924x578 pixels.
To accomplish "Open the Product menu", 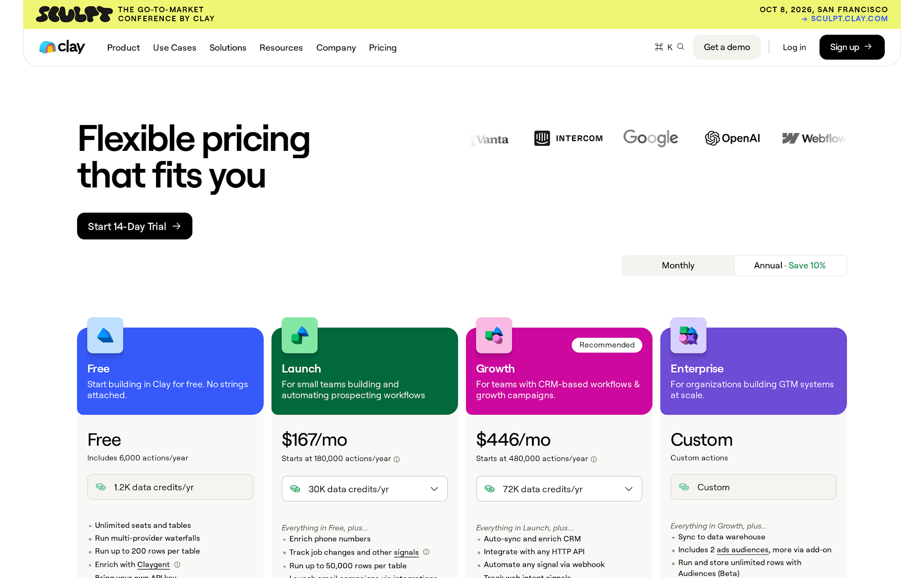I will (x=123, y=47).
